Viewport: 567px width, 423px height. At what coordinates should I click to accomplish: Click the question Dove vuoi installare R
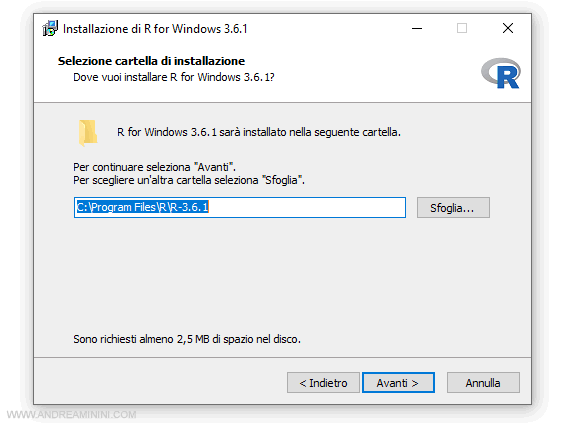point(174,77)
